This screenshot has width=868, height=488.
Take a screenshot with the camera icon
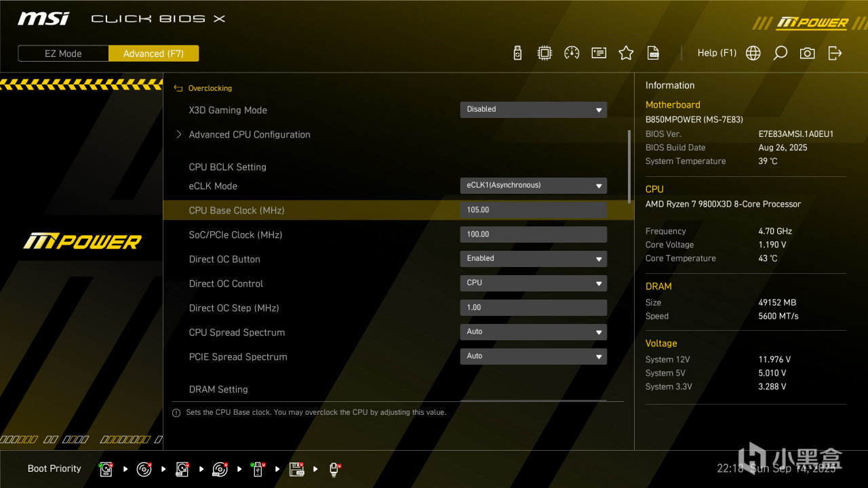807,53
